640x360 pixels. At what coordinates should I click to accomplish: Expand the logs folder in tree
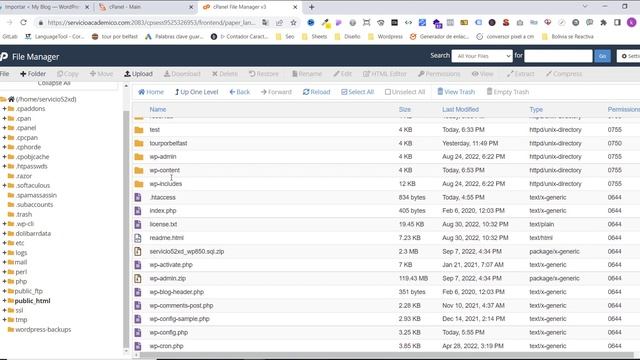pyautogui.click(x=4, y=253)
